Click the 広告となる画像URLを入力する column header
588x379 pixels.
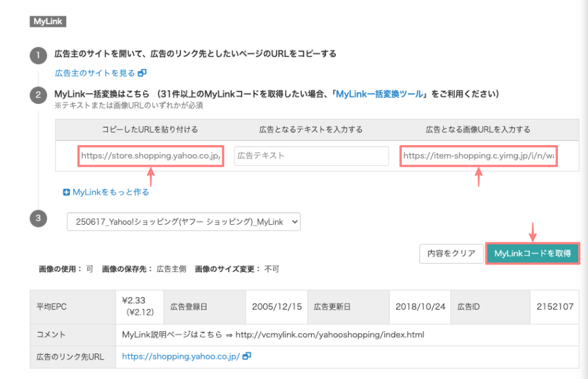(478, 130)
